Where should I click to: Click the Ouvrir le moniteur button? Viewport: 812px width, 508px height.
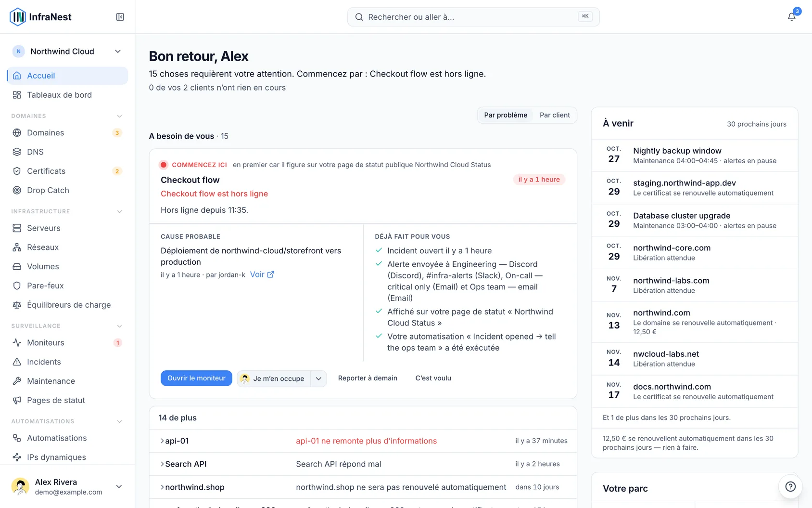click(x=196, y=378)
